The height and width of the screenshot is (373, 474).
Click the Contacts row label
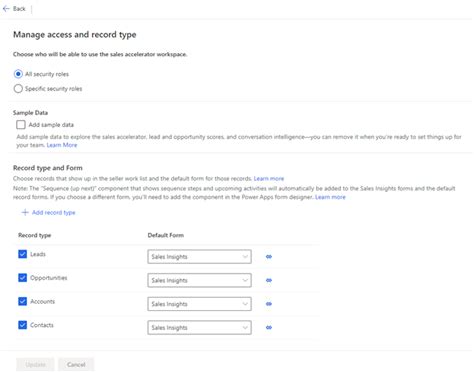pos(42,325)
